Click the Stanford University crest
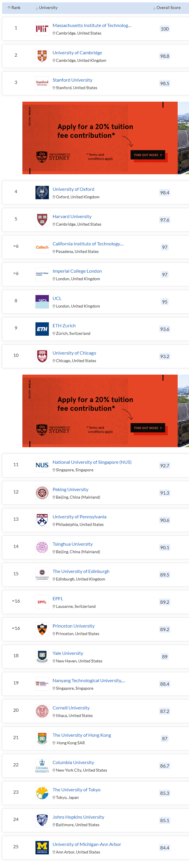Viewport: 189px width, 868px height. [42, 83]
